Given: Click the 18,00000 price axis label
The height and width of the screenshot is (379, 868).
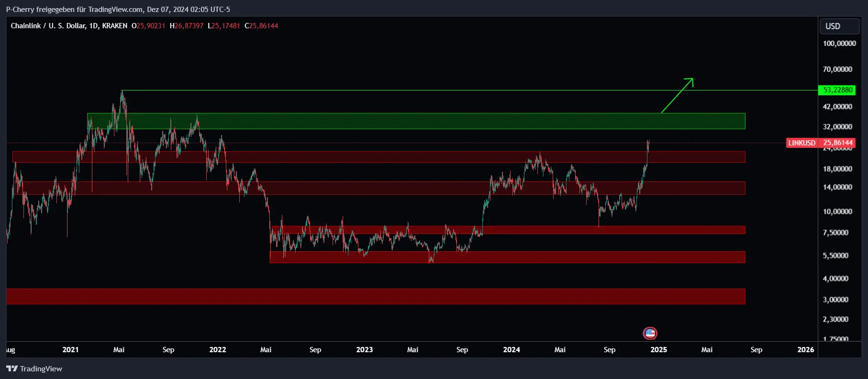Looking at the screenshot, I should [837, 169].
